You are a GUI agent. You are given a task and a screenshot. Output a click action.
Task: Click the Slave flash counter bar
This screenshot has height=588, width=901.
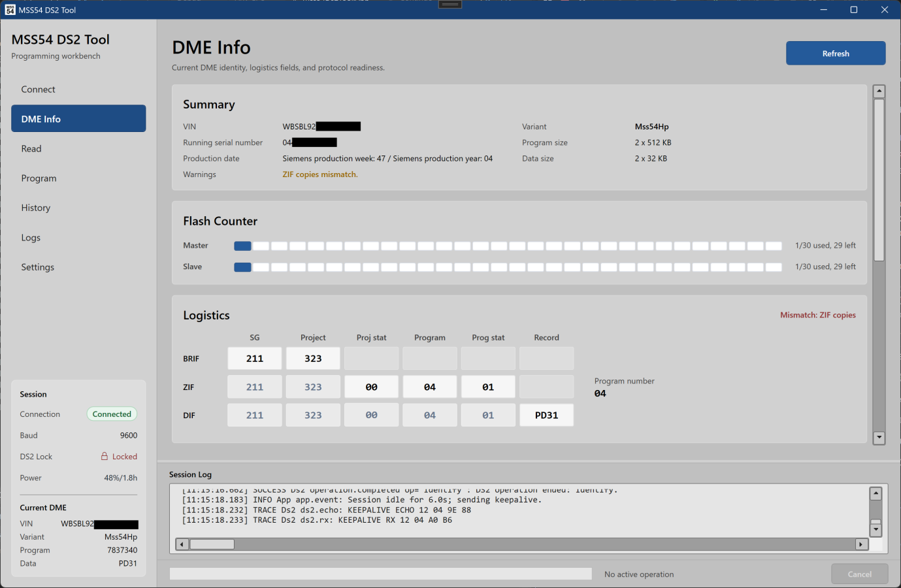click(x=508, y=267)
